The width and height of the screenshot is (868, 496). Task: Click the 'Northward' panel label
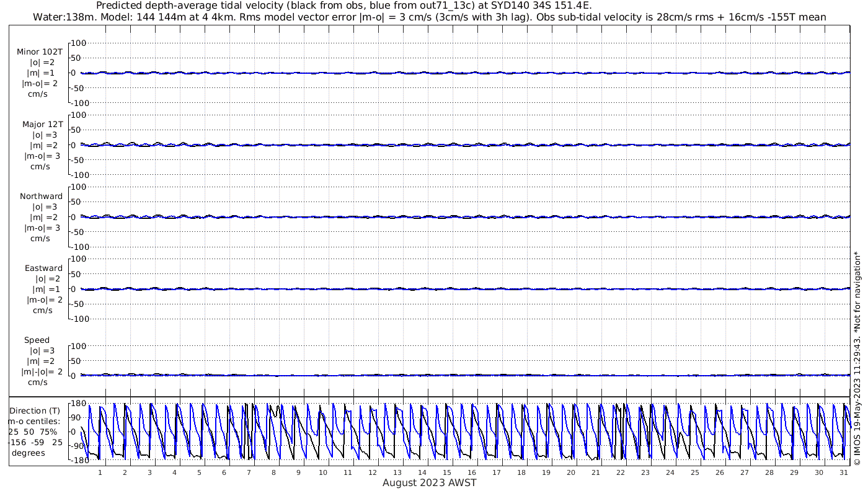41,196
